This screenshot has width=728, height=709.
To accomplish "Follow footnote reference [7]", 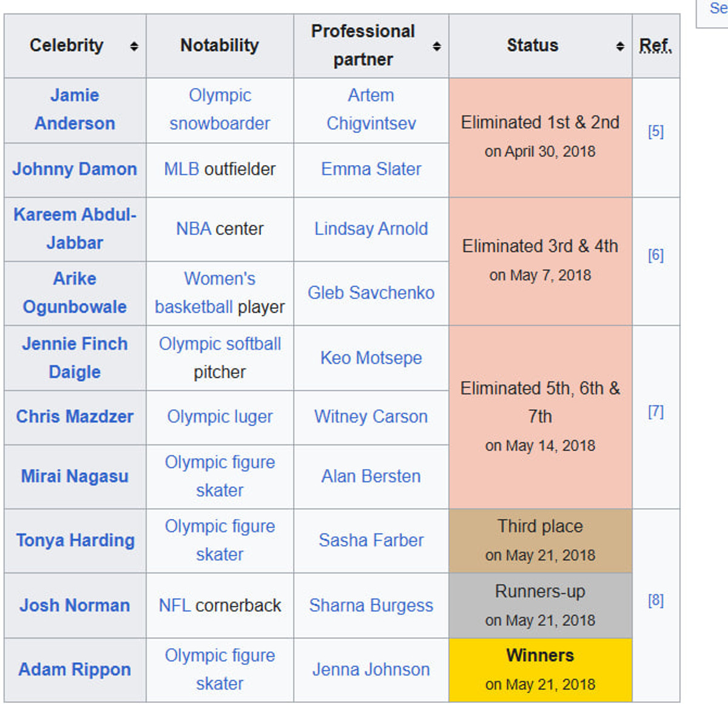I will tap(655, 412).
